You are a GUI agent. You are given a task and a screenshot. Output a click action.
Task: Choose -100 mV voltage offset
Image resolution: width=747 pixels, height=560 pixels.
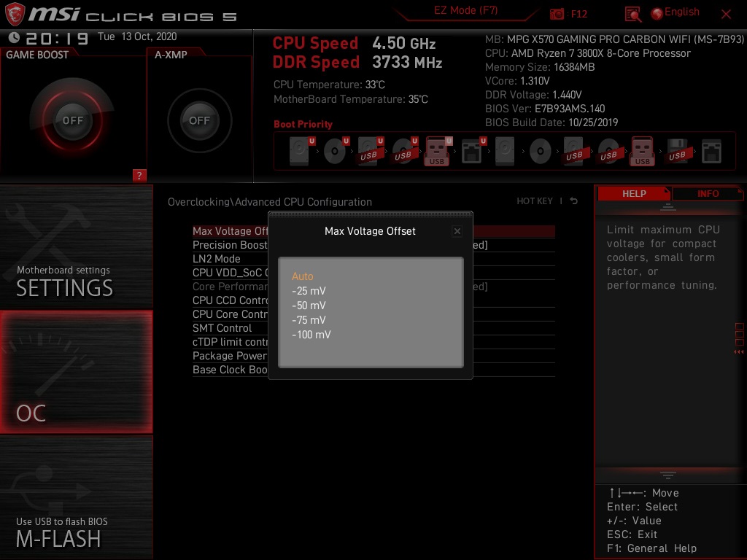(x=311, y=335)
